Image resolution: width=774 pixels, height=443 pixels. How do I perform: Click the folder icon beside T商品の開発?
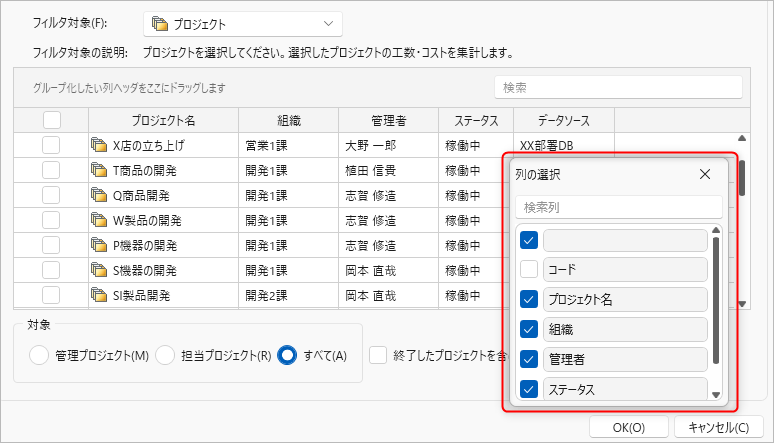coord(99,170)
